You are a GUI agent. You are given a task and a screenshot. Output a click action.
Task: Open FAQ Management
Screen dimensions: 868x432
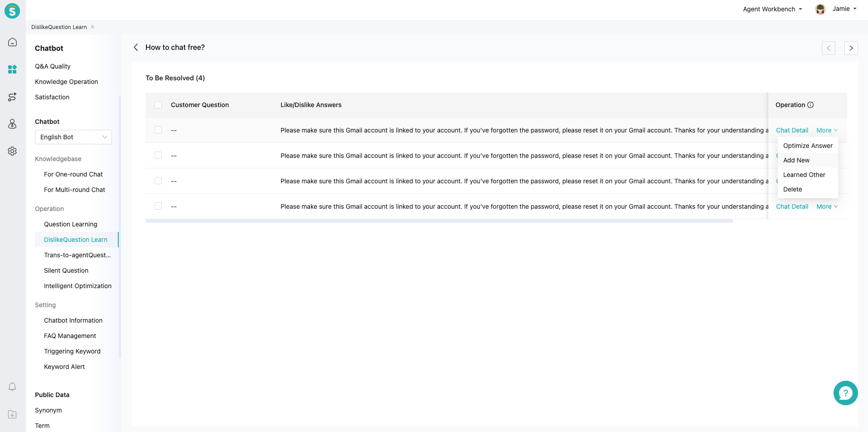click(x=70, y=336)
